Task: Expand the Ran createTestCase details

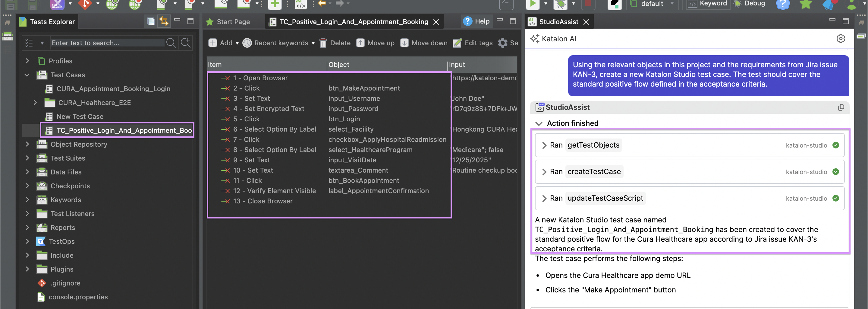Action: [545, 172]
